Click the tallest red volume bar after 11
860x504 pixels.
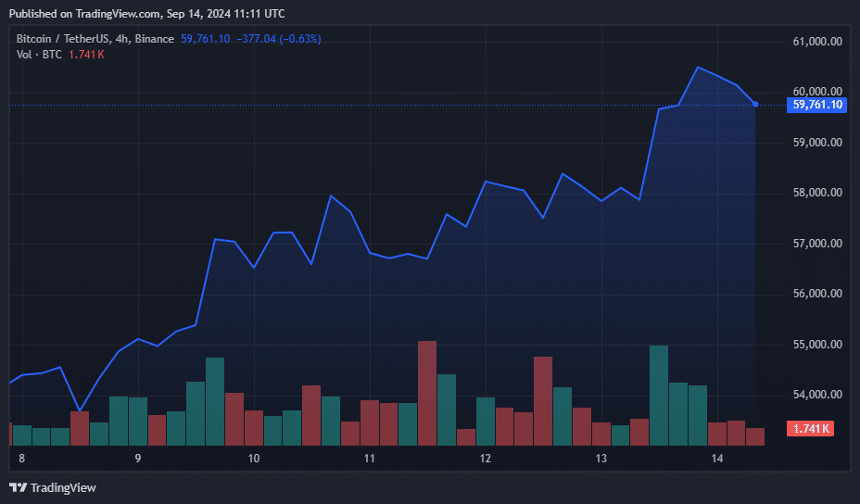(x=427, y=393)
